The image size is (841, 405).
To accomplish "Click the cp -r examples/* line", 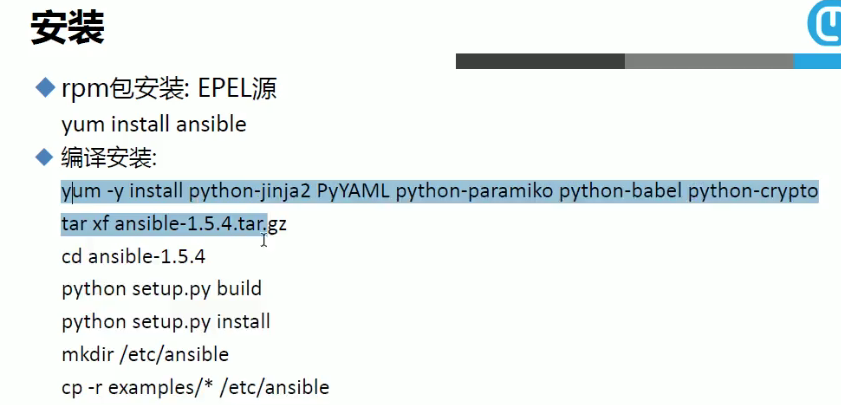I will pos(195,387).
